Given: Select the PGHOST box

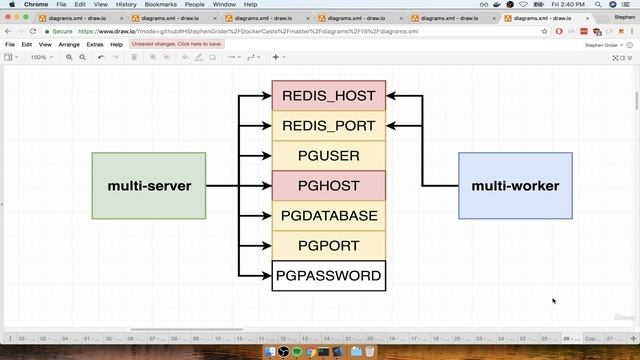Looking at the screenshot, I should tap(329, 186).
